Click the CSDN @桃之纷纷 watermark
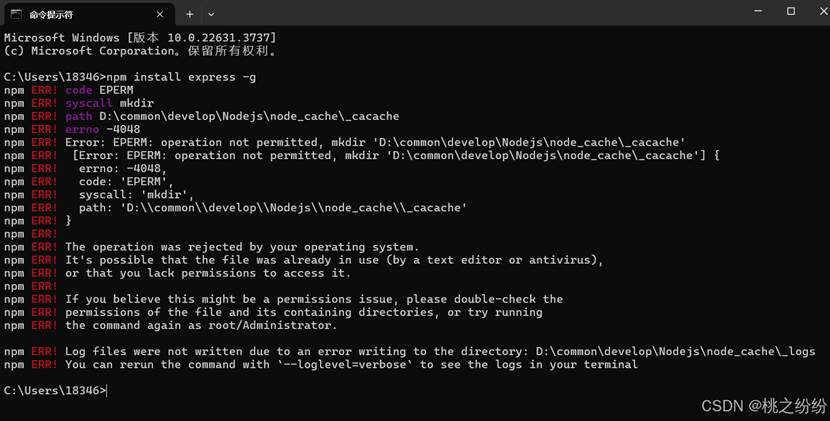This screenshot has height=421, width=830. point(763,406)
